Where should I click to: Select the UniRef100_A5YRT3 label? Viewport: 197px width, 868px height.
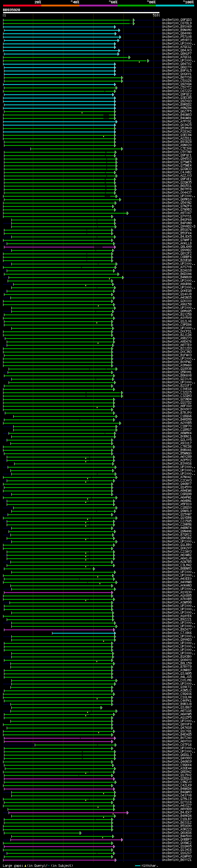pos(177,40)
